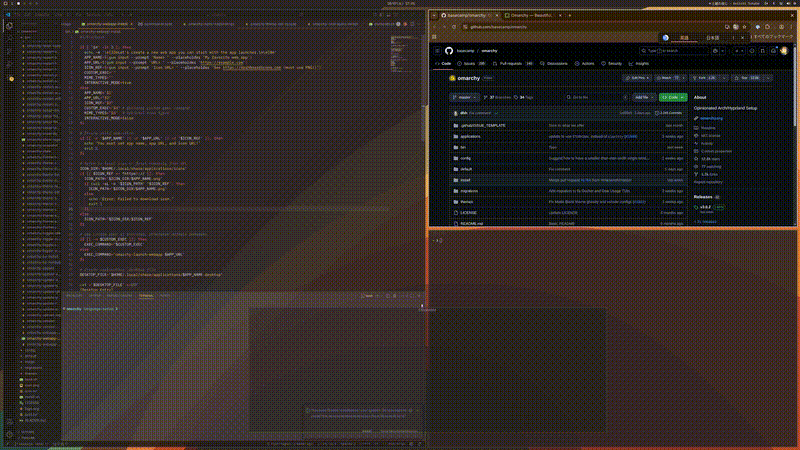The height and width of the screenshot is (450, 800).
Task: Open the GitHub Copilot icon
Action: coord(717,51)
